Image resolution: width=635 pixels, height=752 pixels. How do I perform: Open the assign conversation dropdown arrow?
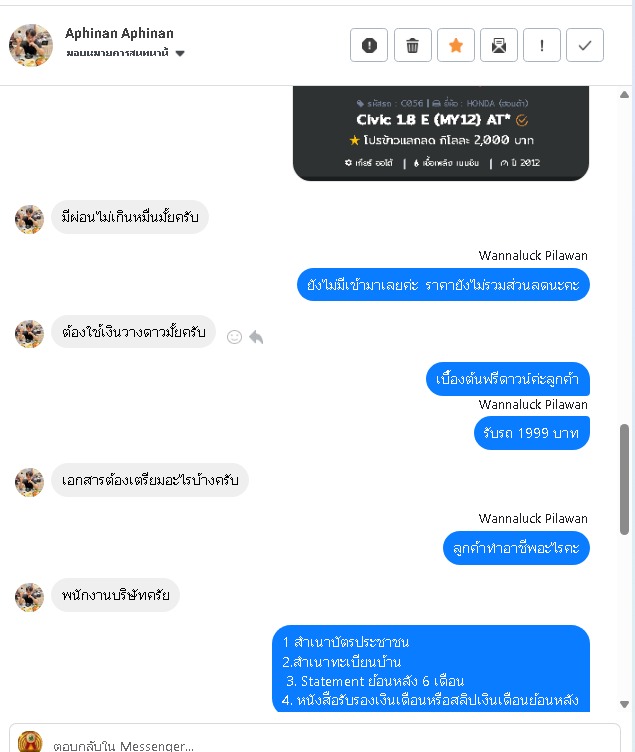[180, 53]
